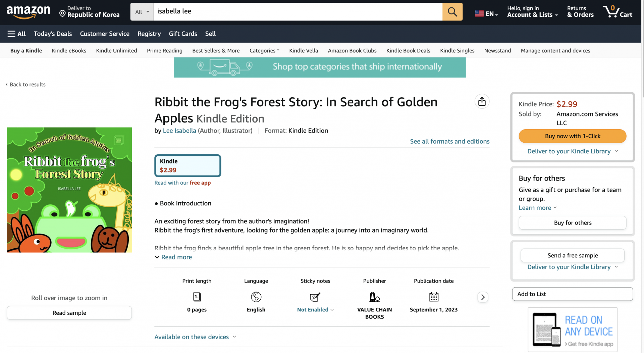Click the orange search magnifier button
Viewport: 644px width, 353px height.
coord(452,12)
